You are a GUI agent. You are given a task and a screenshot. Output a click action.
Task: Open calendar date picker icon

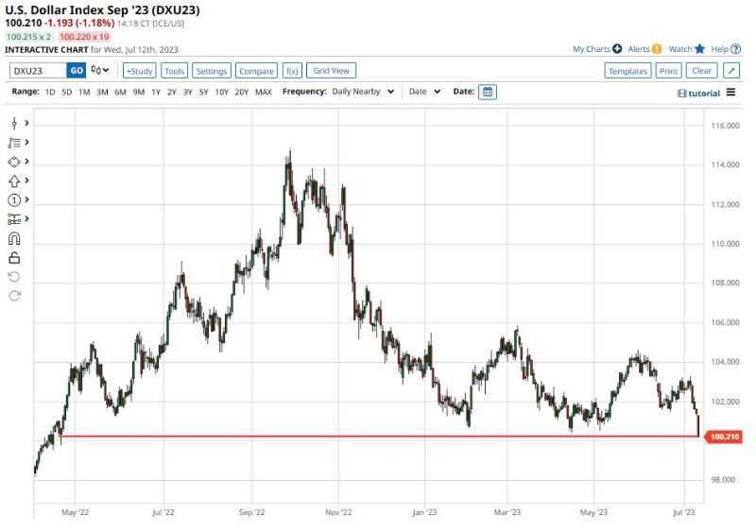tap(487, 92)
